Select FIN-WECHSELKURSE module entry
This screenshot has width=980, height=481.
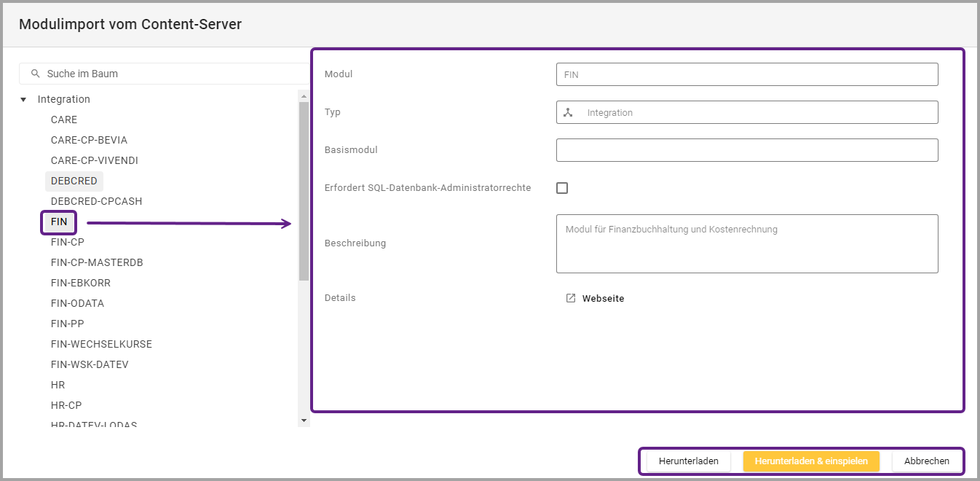[x=101, y=344]
